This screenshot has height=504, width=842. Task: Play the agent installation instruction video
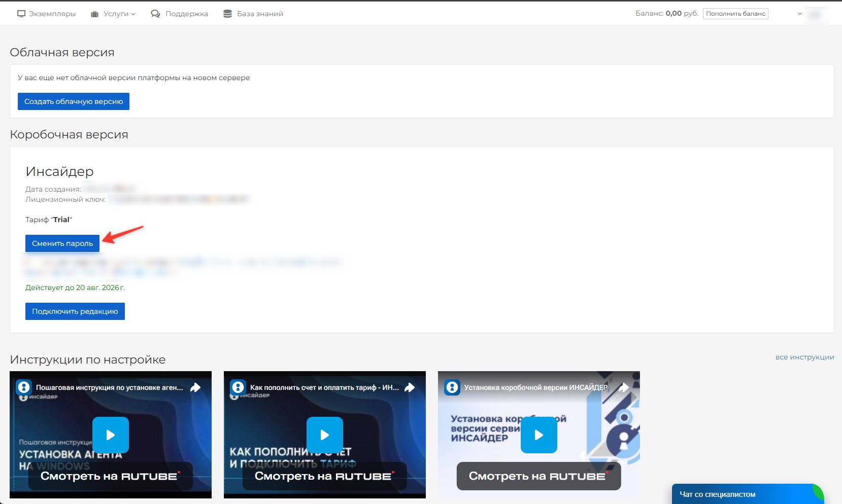[x=111, y=435]
